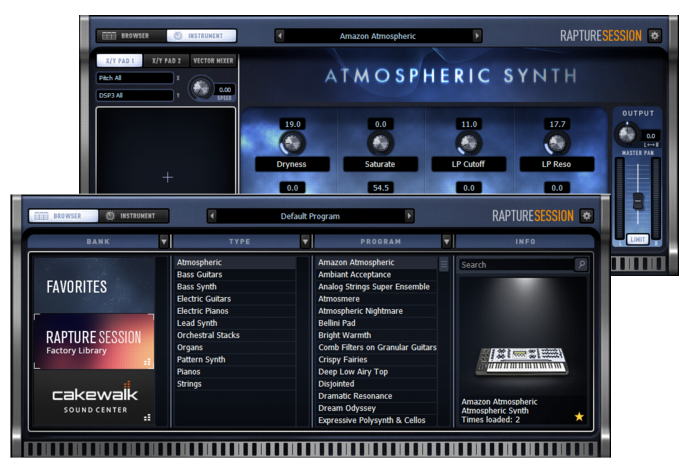Choose Electric Pianos type
This screenshot has width=698, height=476.
click(235, 311)
